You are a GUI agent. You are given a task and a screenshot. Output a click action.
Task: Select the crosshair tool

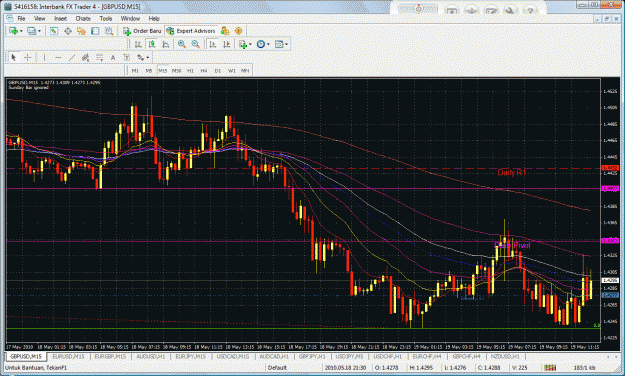(28, 58)
